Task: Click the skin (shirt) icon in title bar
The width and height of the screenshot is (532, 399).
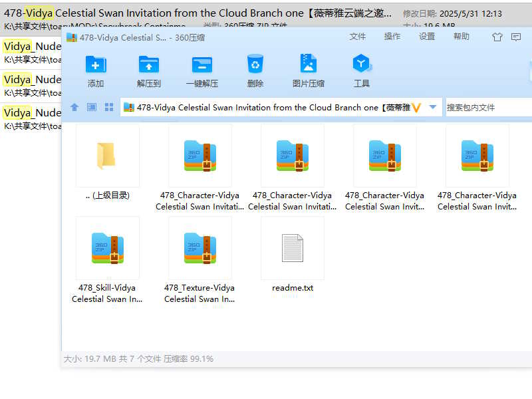Action: tap(497, 37)
